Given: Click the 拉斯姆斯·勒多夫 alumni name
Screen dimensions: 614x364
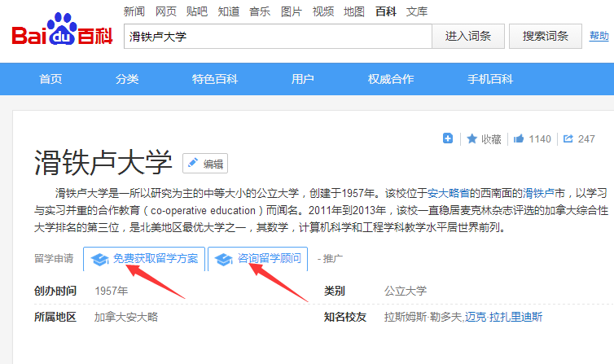Looking at the screenshot, I should pyautogui.click(x=423, y=317).
